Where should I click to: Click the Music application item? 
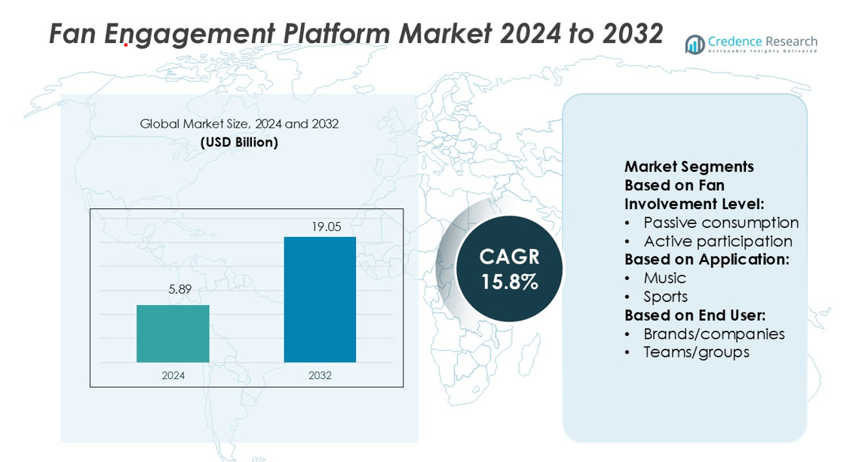[664, 278]
